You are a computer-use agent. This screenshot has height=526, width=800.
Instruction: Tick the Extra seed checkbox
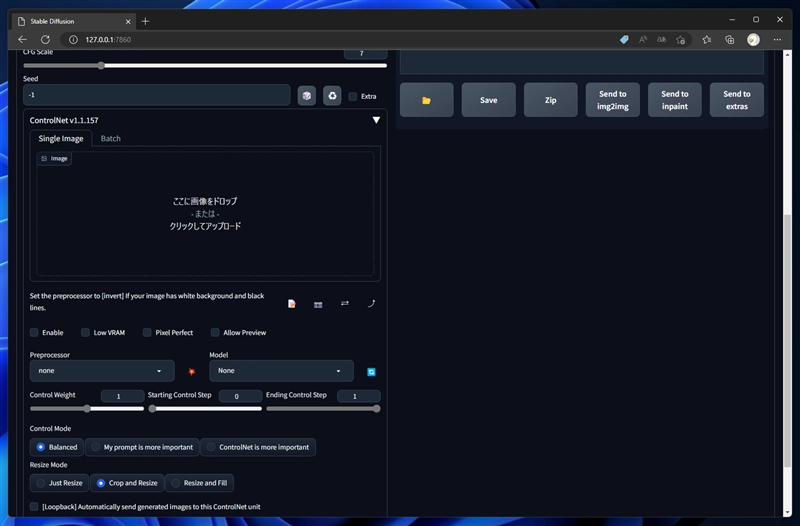coord(353,96)
